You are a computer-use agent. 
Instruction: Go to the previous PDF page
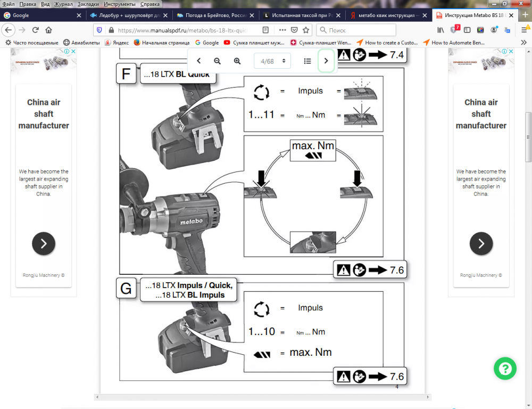(198, 61)
